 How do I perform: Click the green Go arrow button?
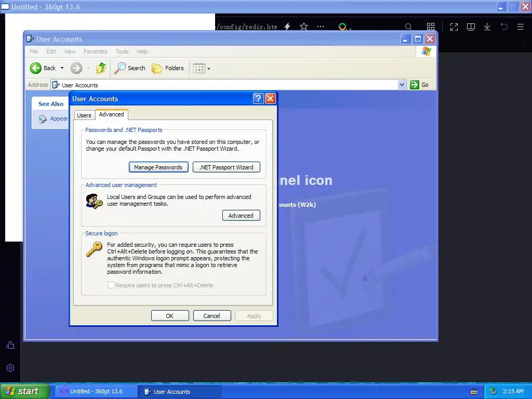pos(415,85)
